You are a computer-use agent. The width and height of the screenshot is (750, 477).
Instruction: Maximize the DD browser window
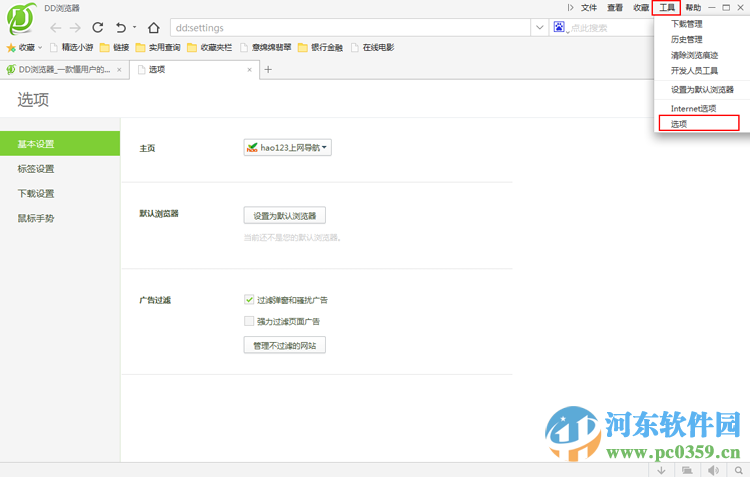(726, 8)
